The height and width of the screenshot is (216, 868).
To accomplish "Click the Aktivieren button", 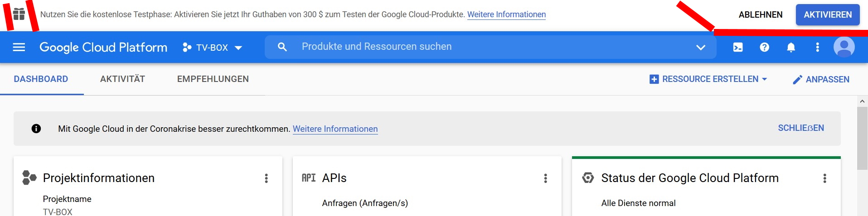I will coord(828,14).
